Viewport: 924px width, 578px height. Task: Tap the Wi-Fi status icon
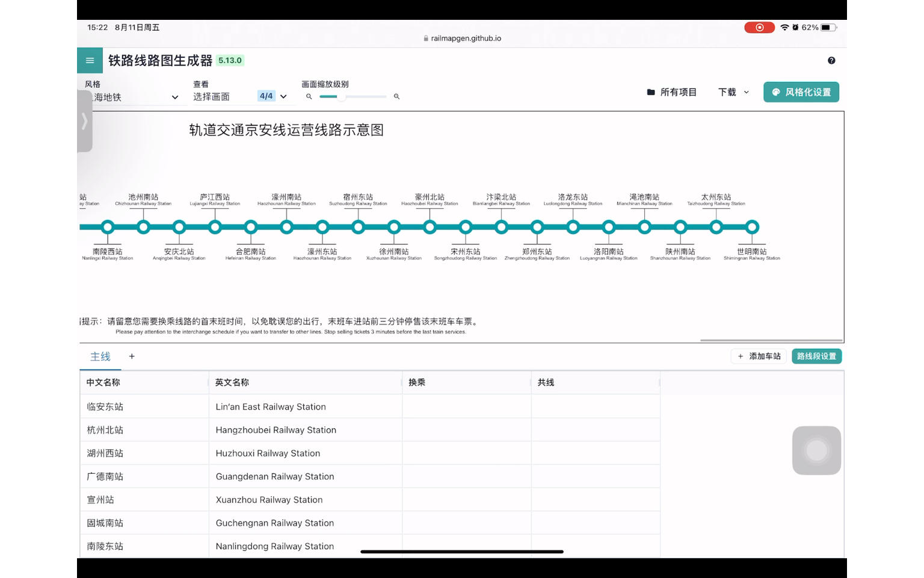coord(784,27)
